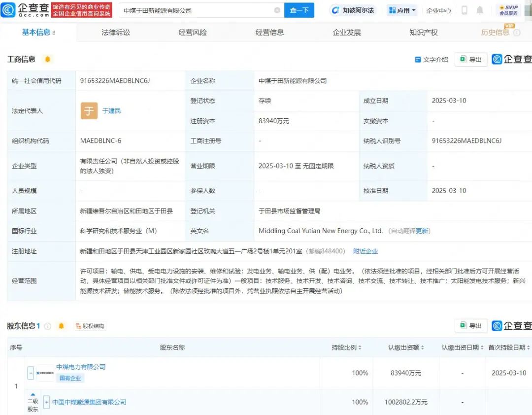The height and width of the screenshot is (415, 532).
Task: Click the info icon next to 股东信息
Action: click(48, 326)
